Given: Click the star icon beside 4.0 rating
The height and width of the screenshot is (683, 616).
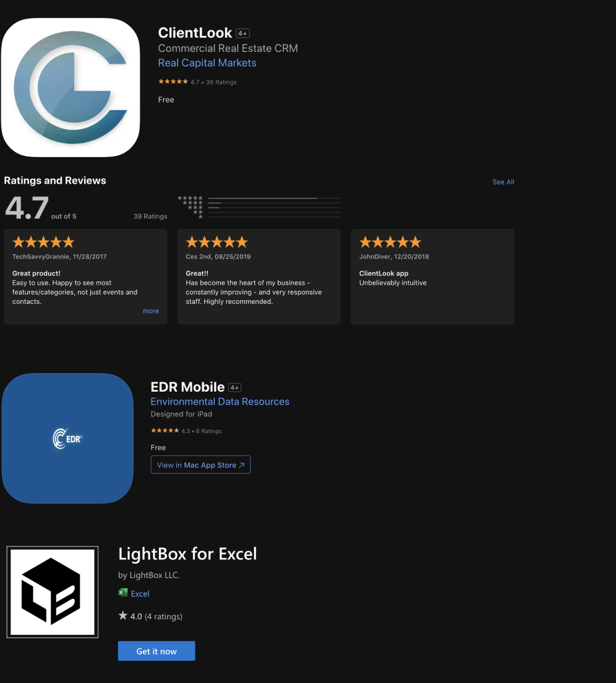Looking at the screenshot, I should (x=122, y=616).
